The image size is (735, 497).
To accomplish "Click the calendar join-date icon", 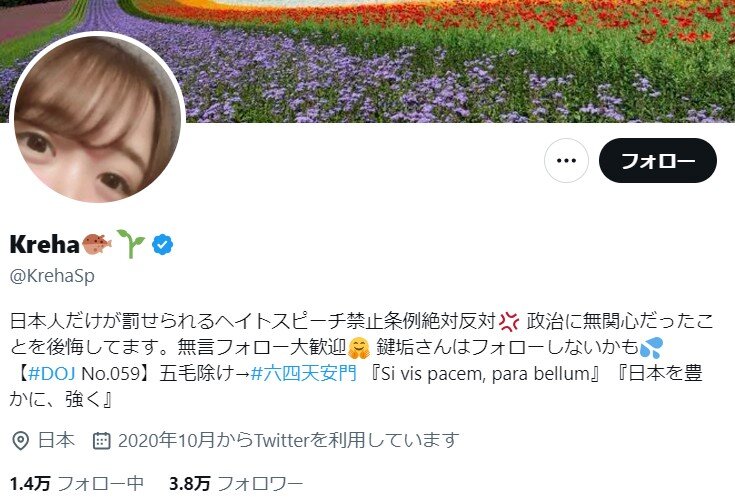I will 102,441.
